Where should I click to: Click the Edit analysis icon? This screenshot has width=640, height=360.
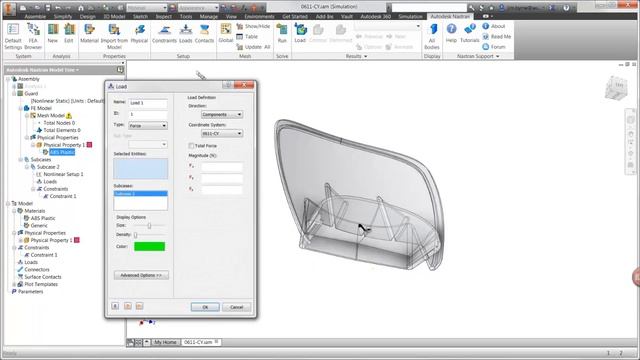click(69, 33)
